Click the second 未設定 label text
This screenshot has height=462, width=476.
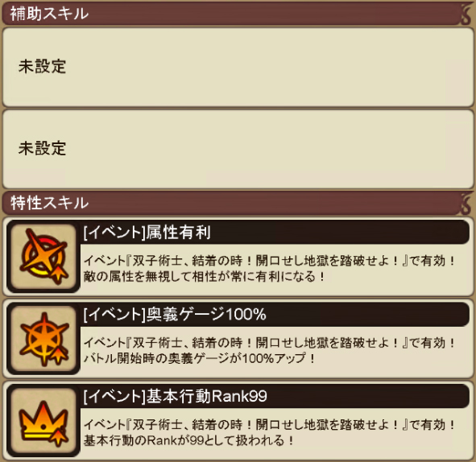point(42,148)
